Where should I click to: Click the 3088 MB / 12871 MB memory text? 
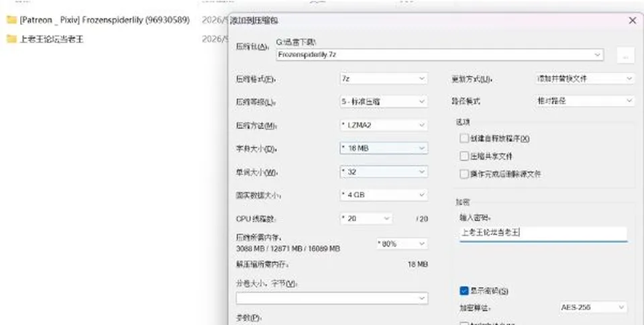288,248
